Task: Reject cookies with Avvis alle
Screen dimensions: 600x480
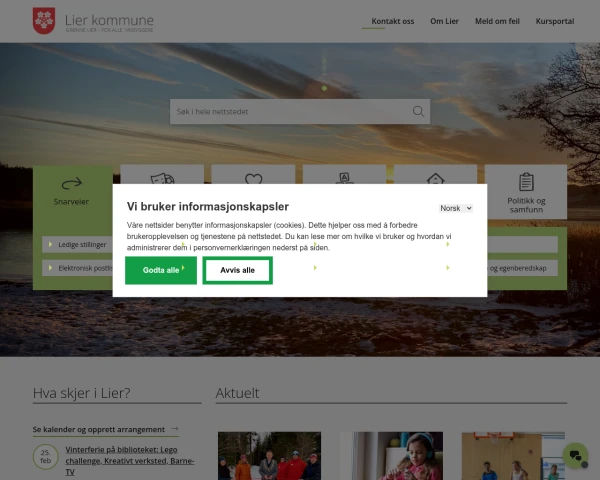Action: 237,270
